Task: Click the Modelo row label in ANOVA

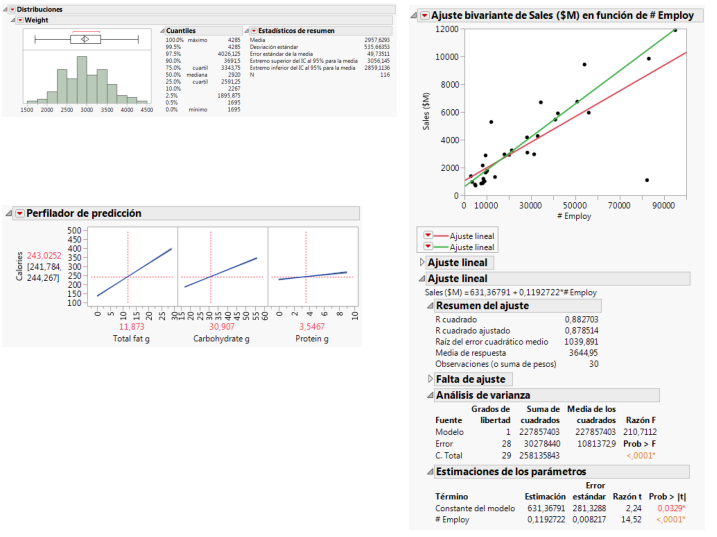Action: [449, 432]
